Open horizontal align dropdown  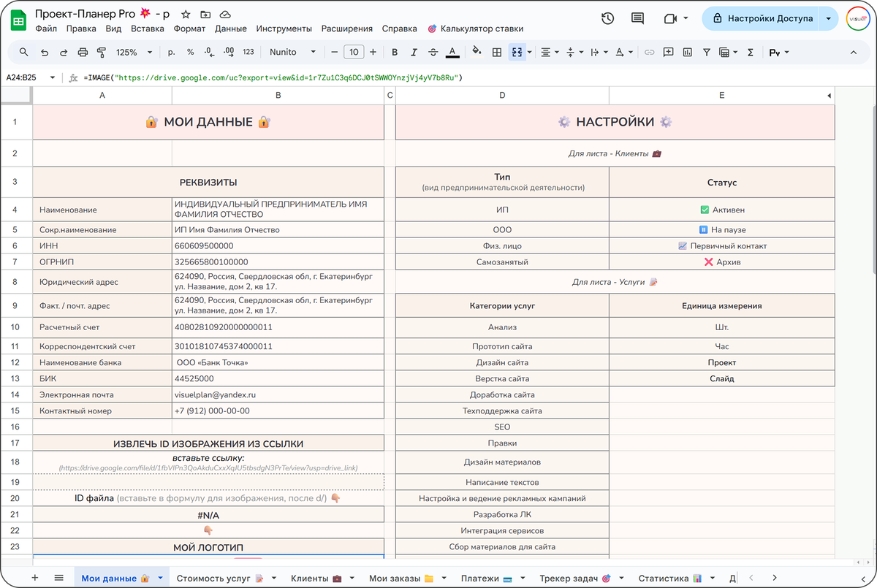549,53
